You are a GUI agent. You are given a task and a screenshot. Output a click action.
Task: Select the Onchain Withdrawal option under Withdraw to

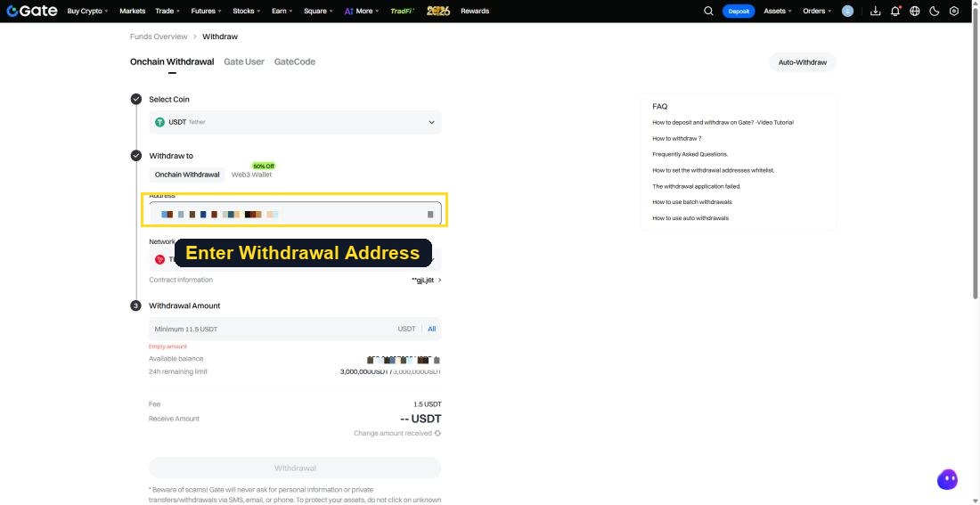coord(187,175)
